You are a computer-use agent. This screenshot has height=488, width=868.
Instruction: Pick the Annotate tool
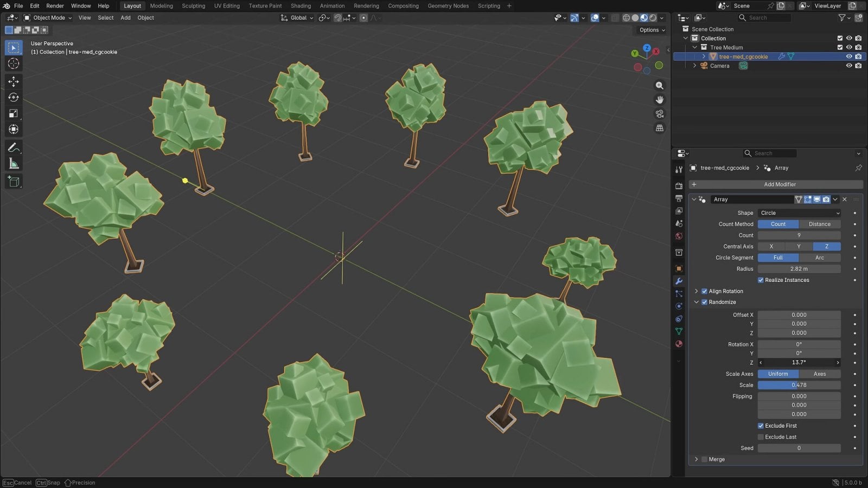tap(13, 147)
